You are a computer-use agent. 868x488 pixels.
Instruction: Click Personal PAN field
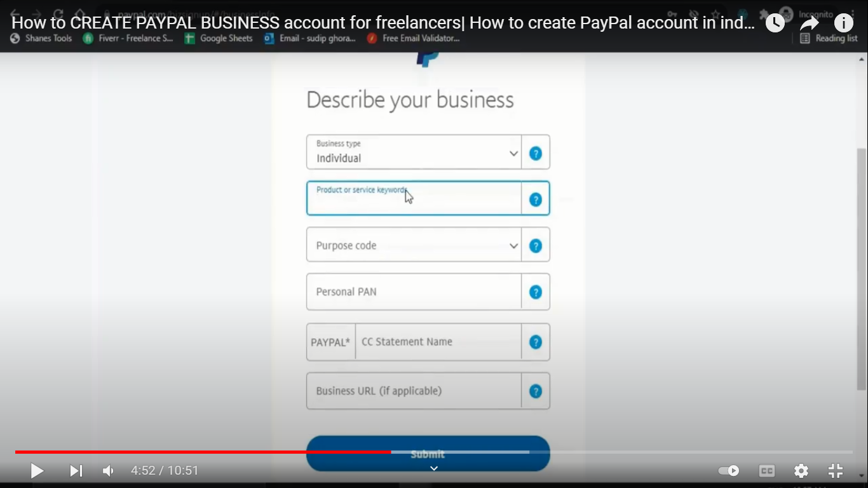[414, 292]
